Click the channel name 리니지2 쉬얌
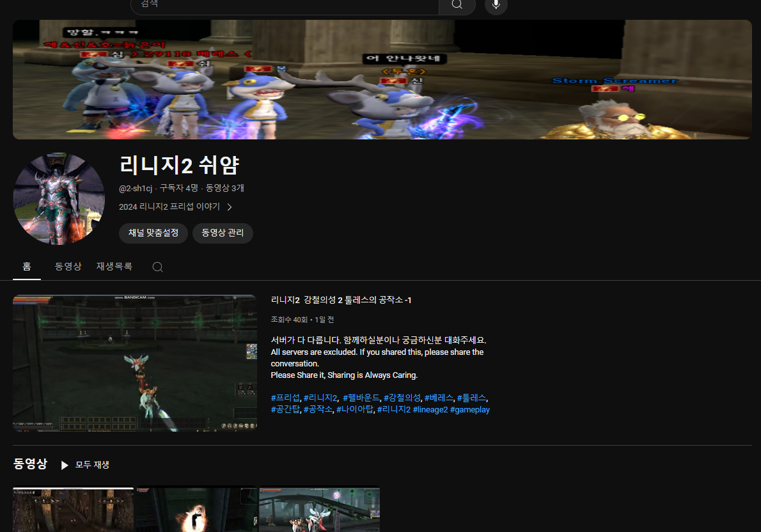The width and height of the screenshot is (761, 532). point(179,165)
